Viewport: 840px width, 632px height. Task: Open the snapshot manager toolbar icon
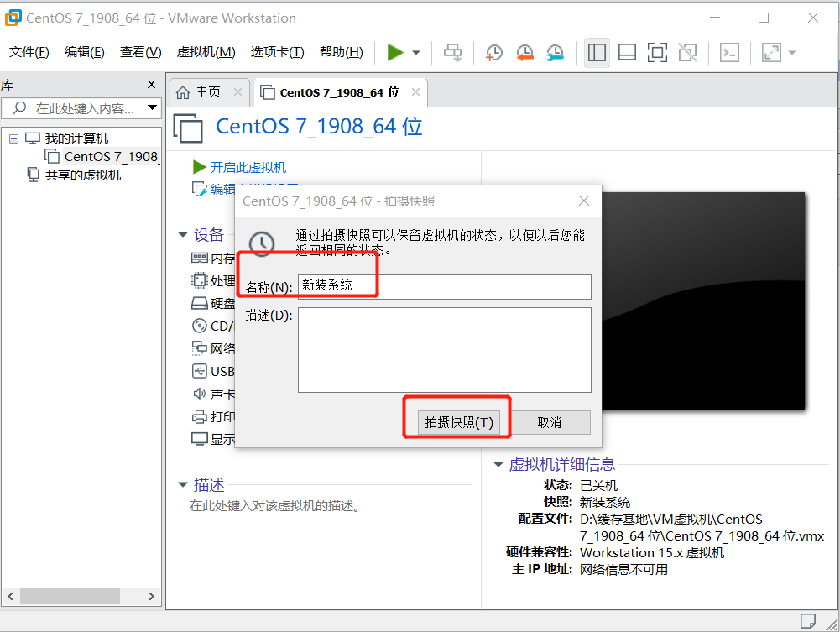pos(555,53)
